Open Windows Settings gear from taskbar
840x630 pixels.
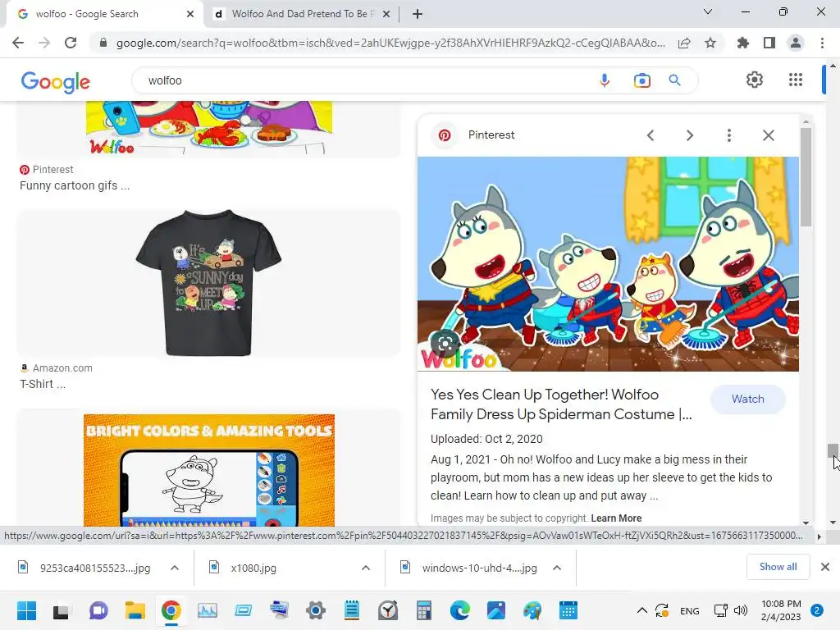coord(316,610)
